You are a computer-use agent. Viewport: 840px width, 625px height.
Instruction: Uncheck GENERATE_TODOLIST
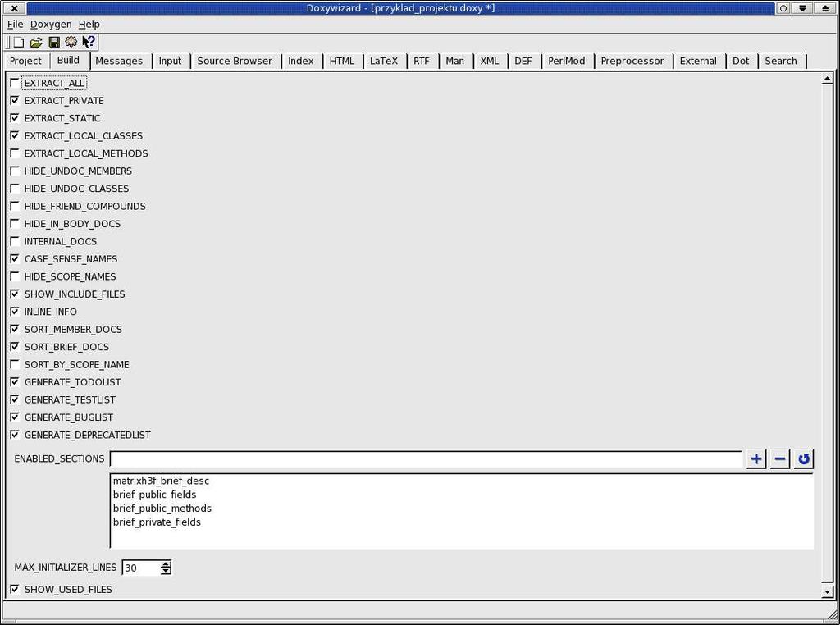click(x=15, y=382)
